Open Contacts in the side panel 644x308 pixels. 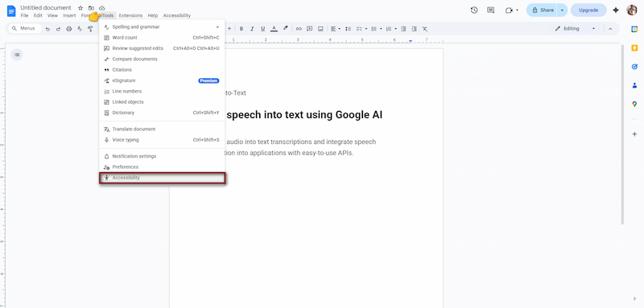634,85
